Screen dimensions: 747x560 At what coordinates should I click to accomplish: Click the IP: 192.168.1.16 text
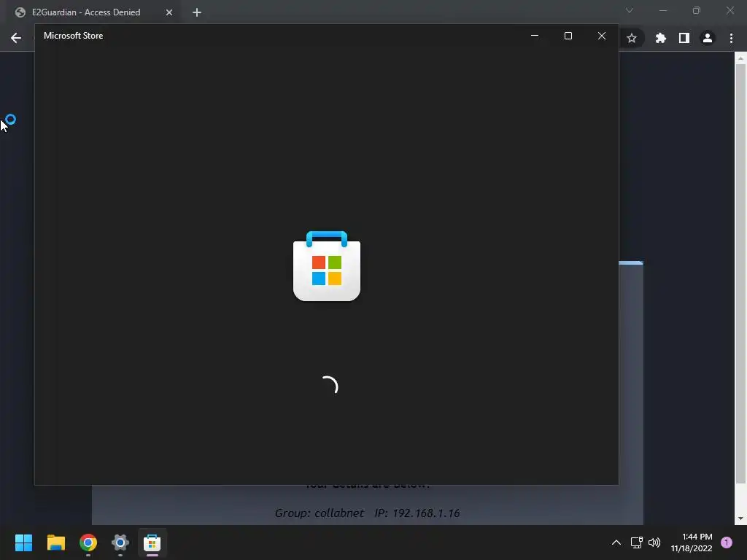[417, 513]
